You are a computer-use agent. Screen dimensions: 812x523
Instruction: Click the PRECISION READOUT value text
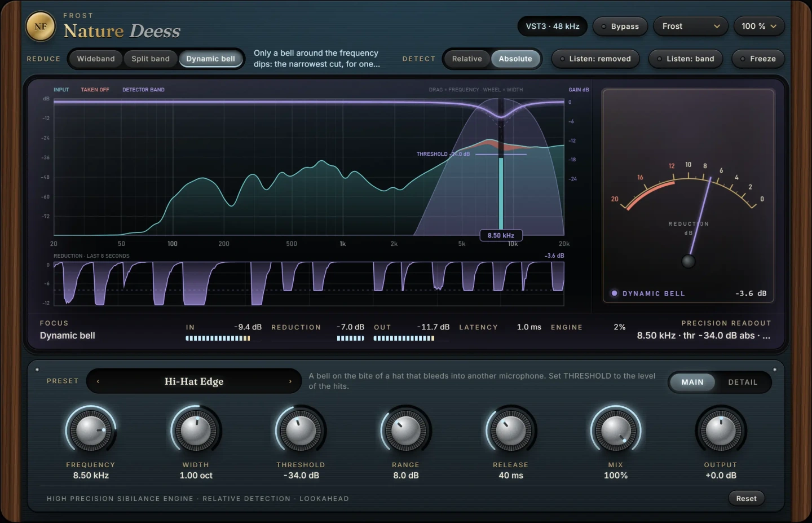pos(704,336)
